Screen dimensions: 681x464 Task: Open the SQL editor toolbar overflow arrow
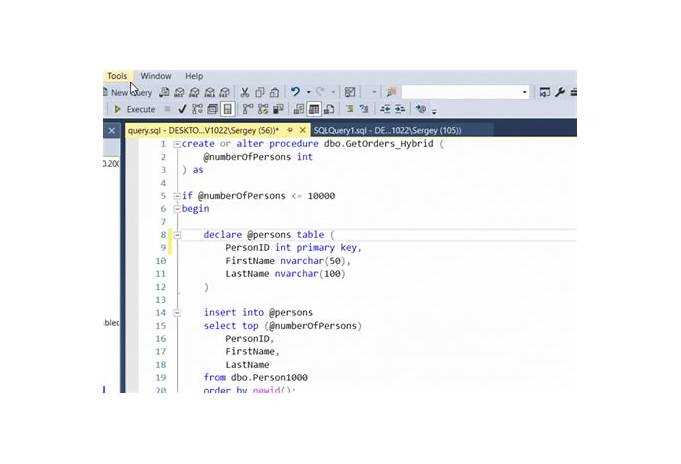pyautogui.click(x=434, y=112)
